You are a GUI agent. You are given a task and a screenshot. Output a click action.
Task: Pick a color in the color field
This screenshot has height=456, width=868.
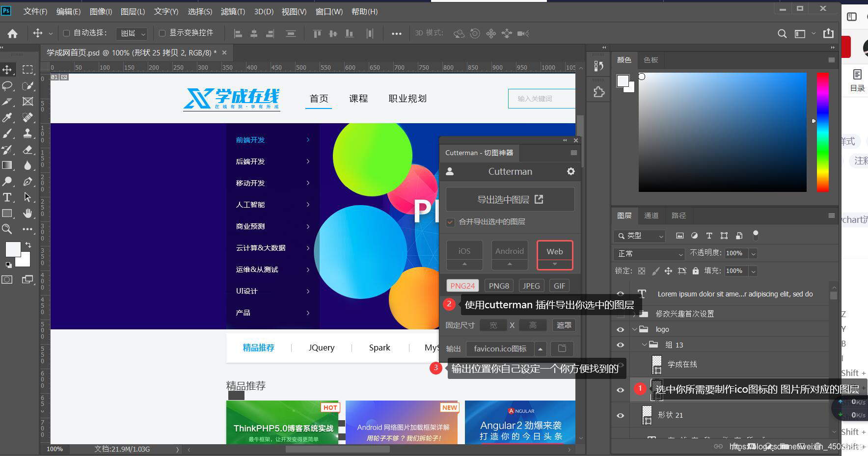tap(722, 132)
